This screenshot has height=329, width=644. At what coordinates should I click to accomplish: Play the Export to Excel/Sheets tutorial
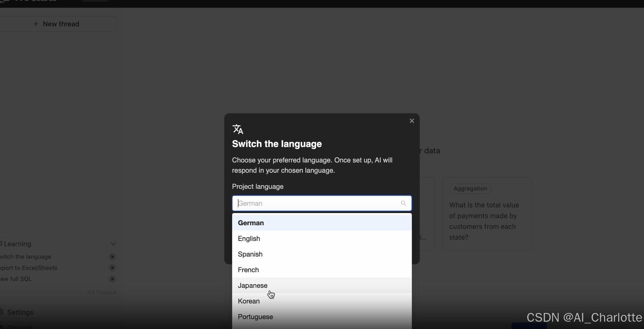112,268
